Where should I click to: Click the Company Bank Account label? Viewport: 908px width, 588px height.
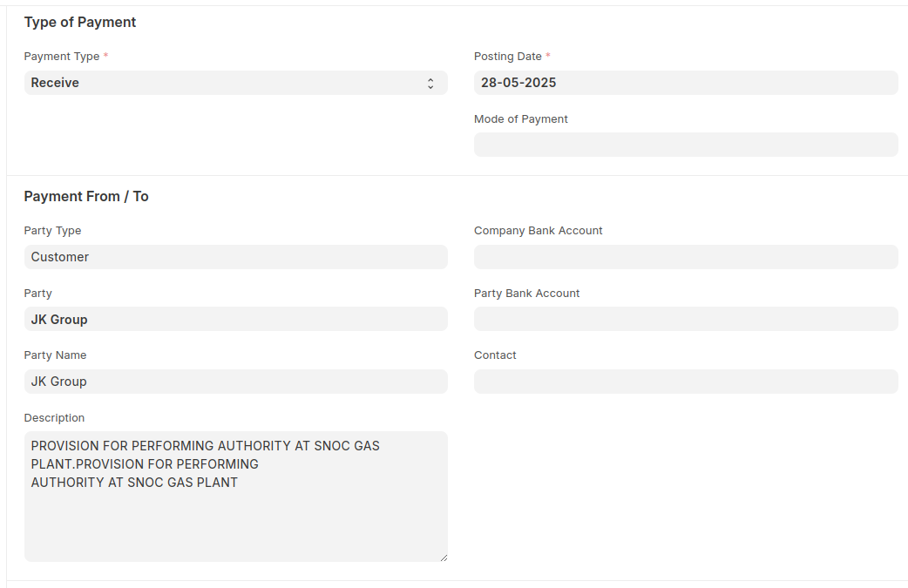pyautogui.click(x=538, y=231)
